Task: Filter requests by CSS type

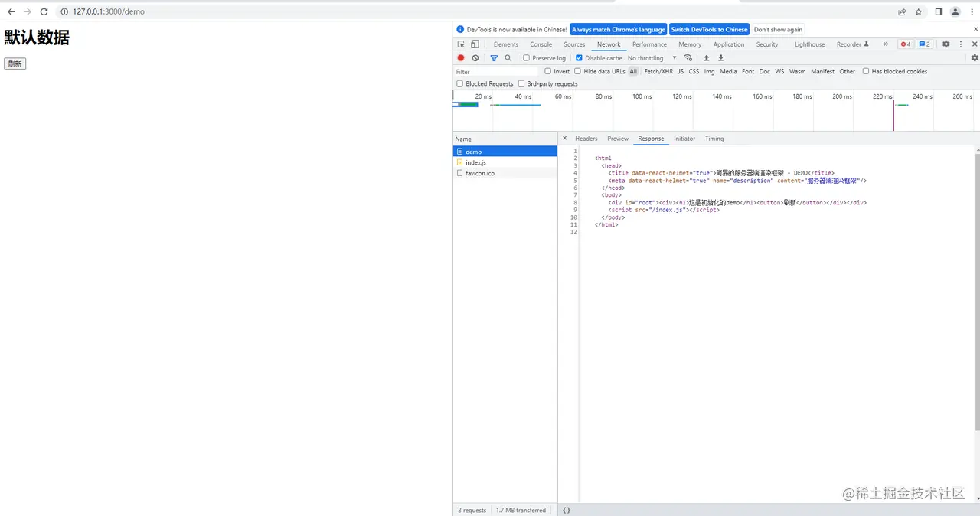Action: click(x=694, y=72)
